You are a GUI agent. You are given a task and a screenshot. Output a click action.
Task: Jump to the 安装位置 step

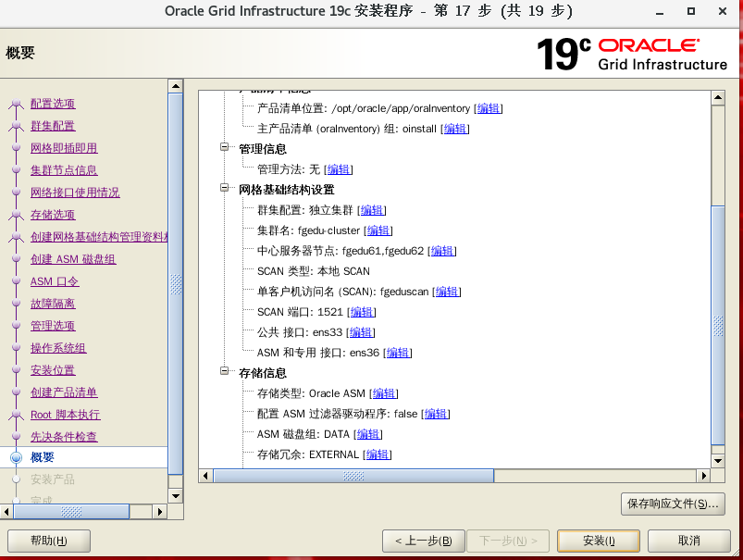tap(53, 371)
